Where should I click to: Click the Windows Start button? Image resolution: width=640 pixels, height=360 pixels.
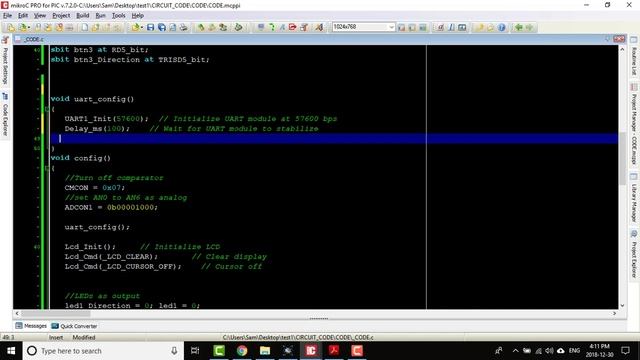[11, 351]
